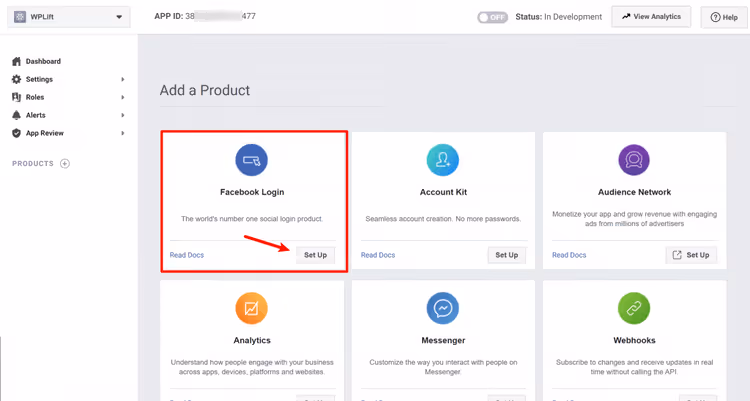Viewport: 750px width, 401px height.
Task: Toggle the app status OFF switch
Action: 492,17
